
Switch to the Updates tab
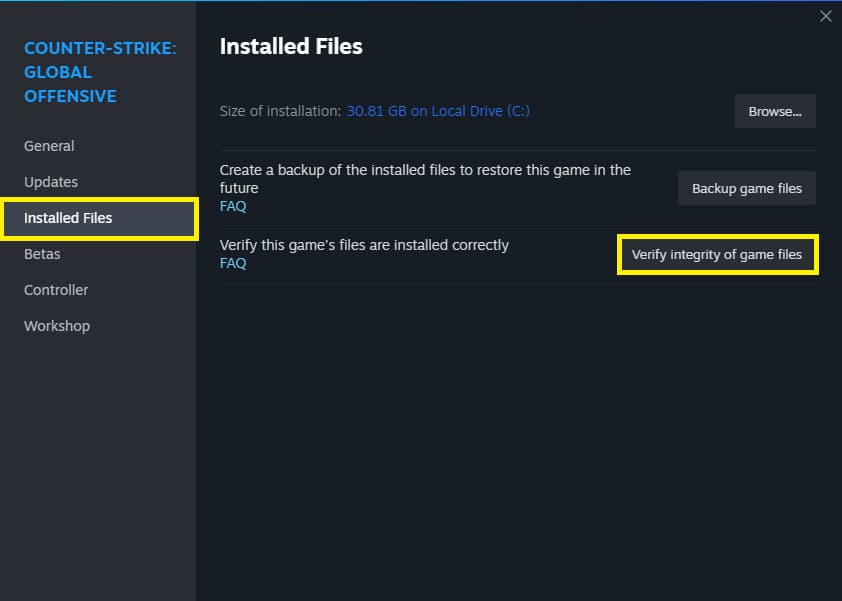[51, 182]
